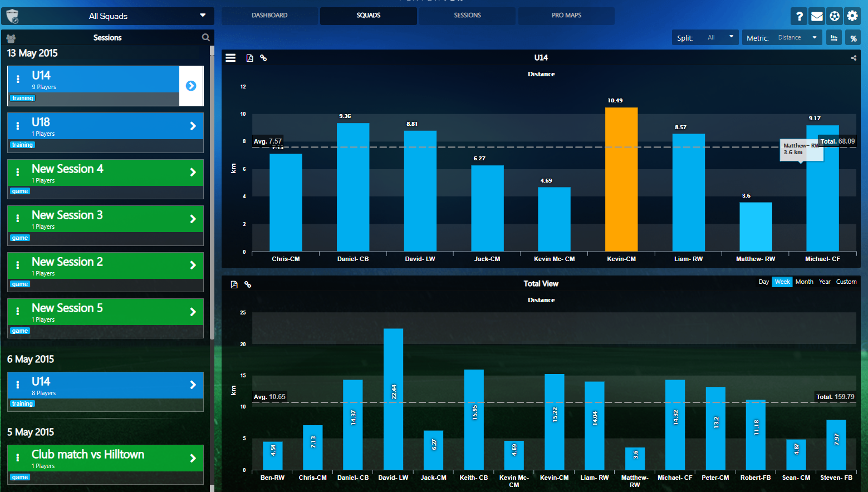The height and width of the screenshot is (492, 868).
Task: Click the football icon in the top bar
Action: pos(835,16)
